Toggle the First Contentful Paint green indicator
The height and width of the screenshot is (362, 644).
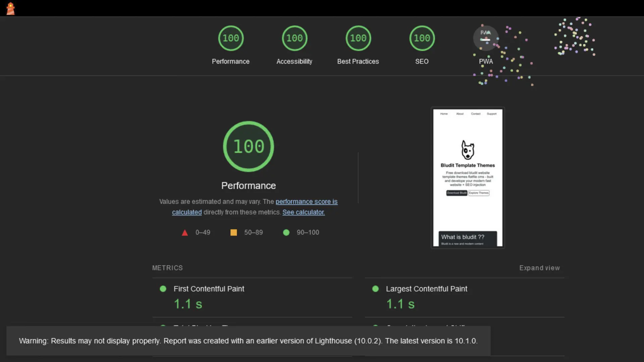click(x=163, y=289)
